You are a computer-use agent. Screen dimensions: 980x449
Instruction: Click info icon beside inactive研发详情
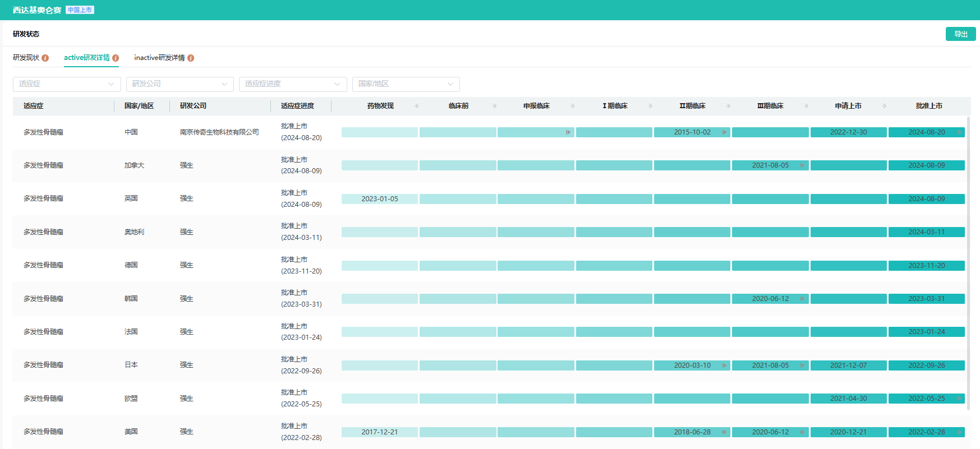click(191, 58)
